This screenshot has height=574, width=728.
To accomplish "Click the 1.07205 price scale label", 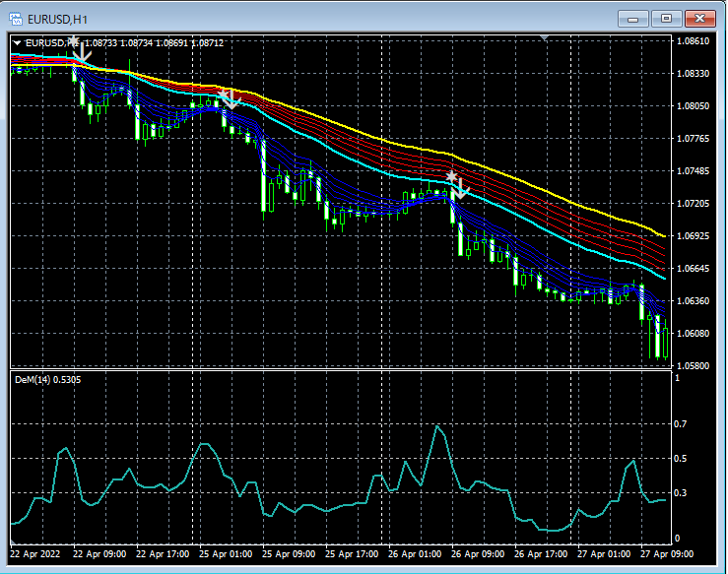I will click(x=694, y=203).
